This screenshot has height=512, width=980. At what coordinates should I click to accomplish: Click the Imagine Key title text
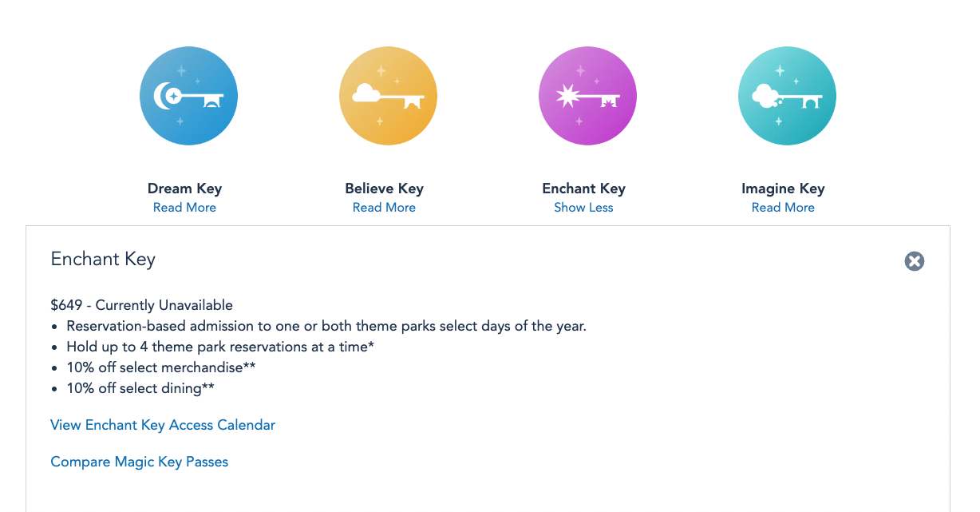[x=783, y=189]
